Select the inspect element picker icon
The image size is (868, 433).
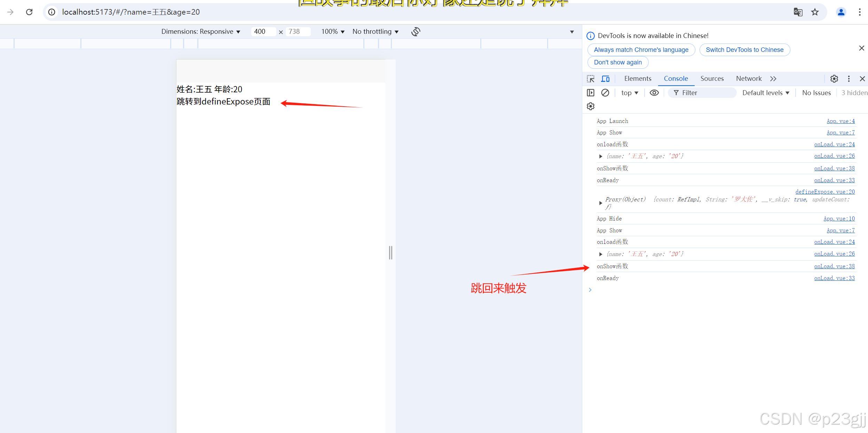click(591, 79)
